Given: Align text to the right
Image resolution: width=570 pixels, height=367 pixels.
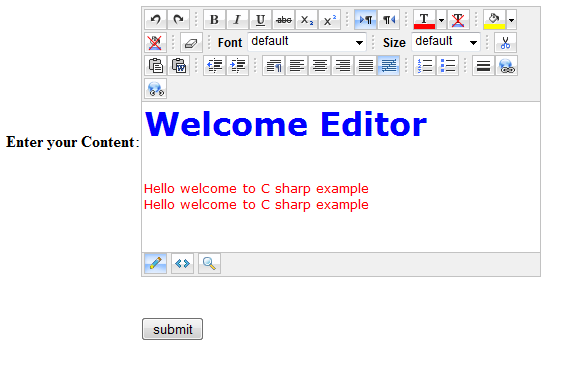Looking at the screenshot, I should coord(342,66).
